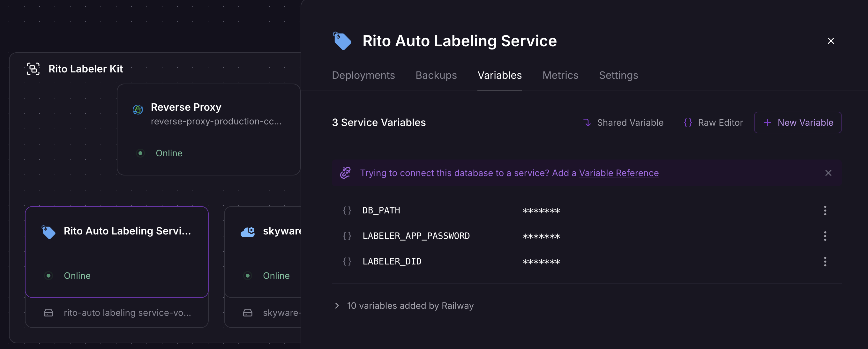Open the Raw Editor
Screen dimensions: 868x349
pyautogui.click(x=713, y=123)
